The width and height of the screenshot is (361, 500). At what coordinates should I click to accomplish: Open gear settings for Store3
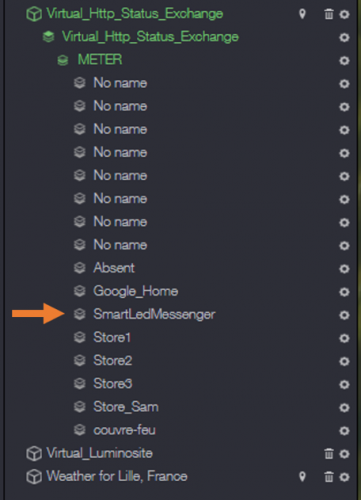click(344, 384)
